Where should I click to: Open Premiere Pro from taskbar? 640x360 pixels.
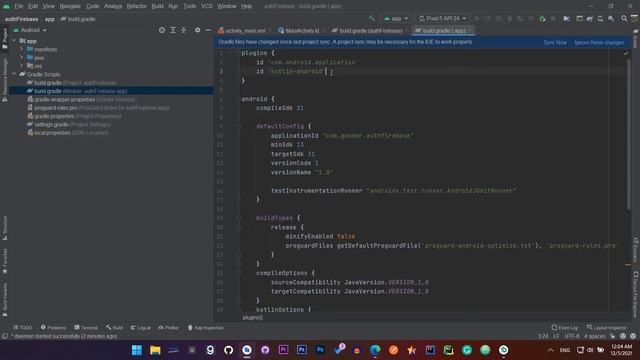[283, 350]
